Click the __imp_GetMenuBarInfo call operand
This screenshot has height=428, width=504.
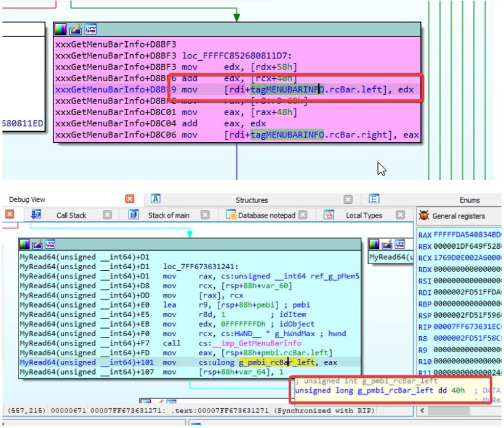coord(257,344)
